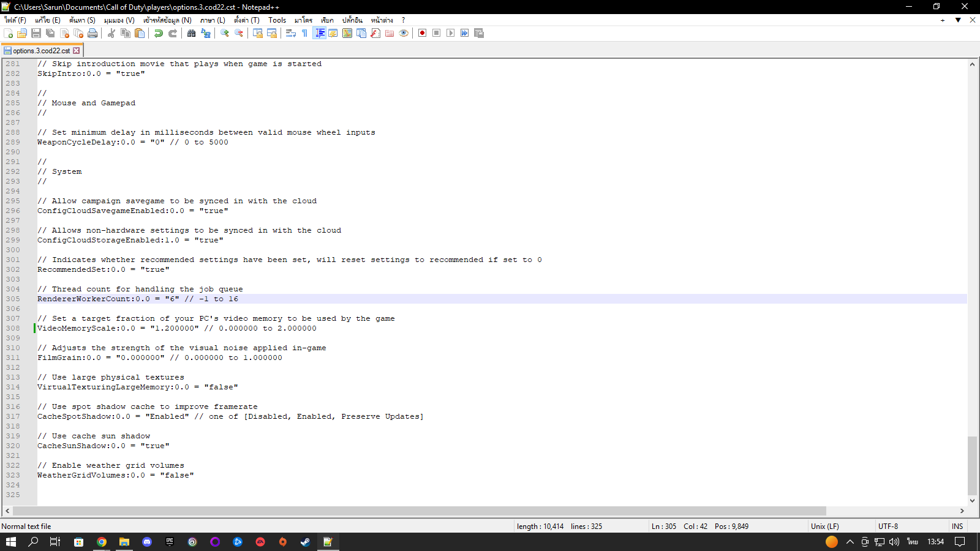
Task: Open Discord from the taskbar
Action: 147,542
